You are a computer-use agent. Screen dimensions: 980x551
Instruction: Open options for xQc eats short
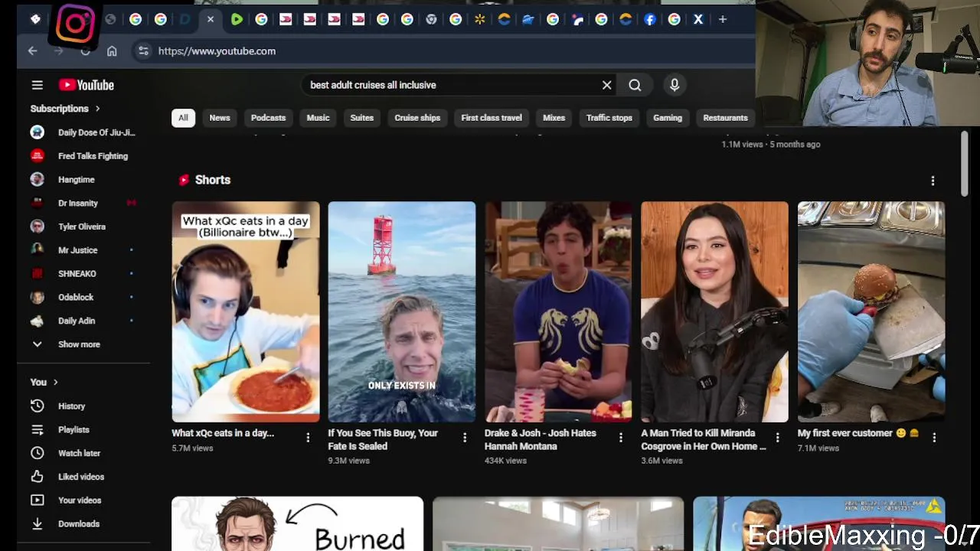point(308,437)
